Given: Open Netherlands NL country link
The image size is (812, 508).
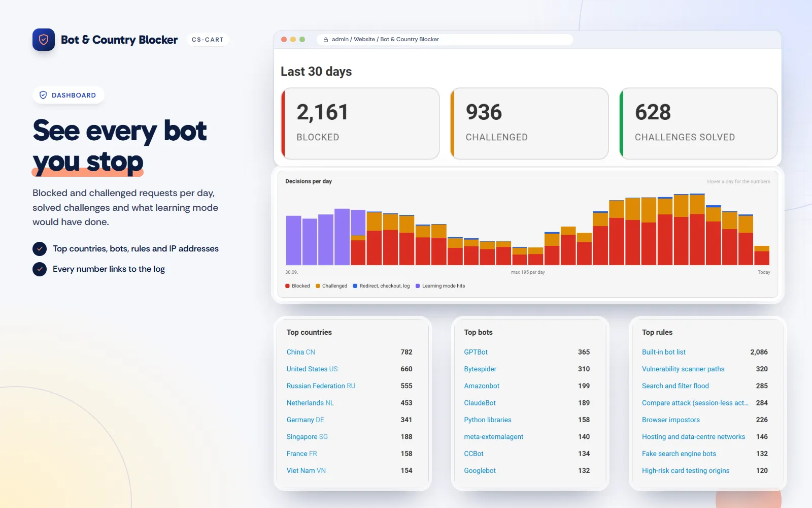Looking at the screenshot, I should coord(310,403).
